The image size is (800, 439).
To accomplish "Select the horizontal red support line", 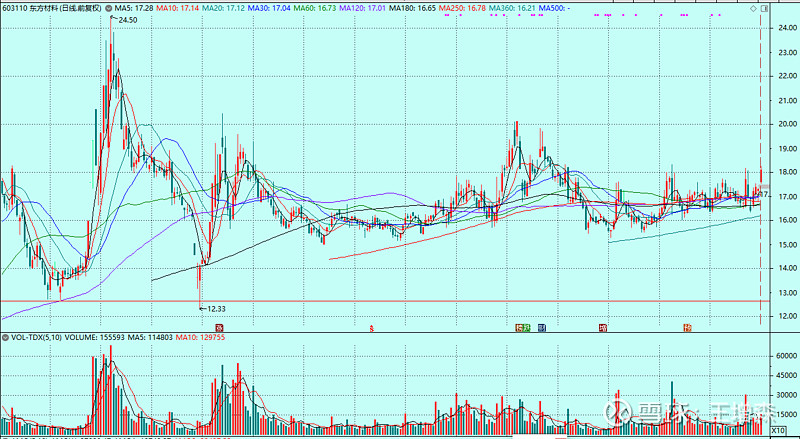I will [383, 301].
